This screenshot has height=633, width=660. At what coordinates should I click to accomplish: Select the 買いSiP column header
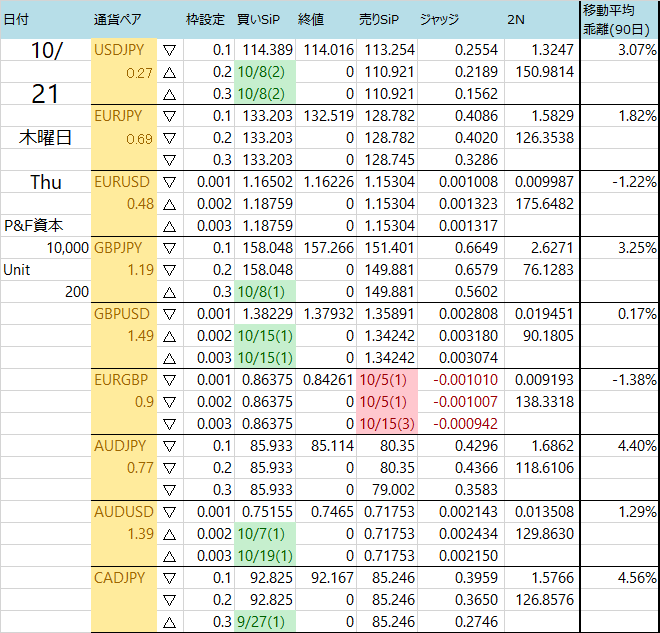click(258, 19)
